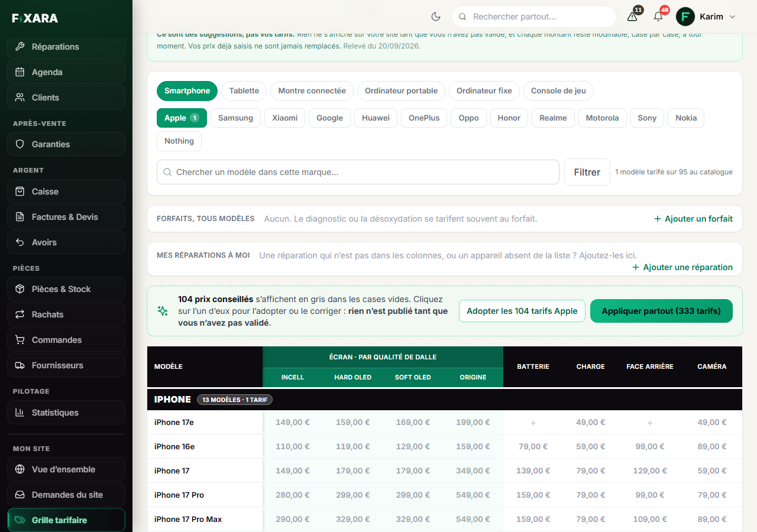Click Karim's green avatar icon
The width and height of the screenshot is (757, 532).
click(685, 17)
